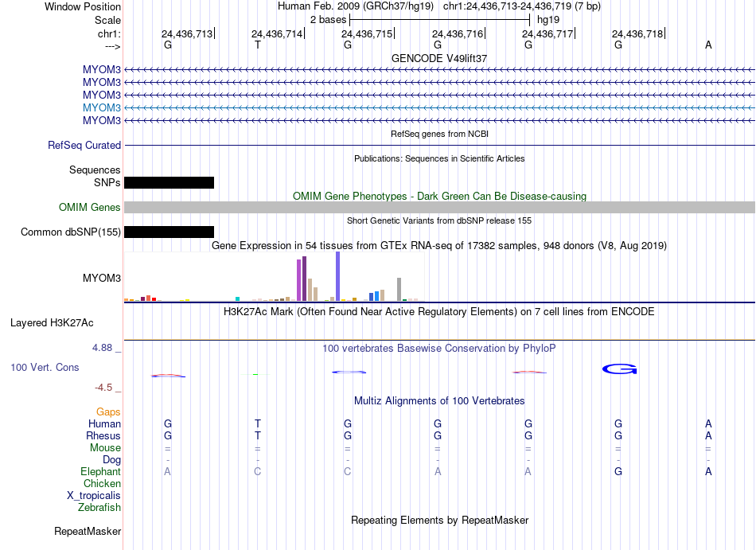Click the dark purple GTEx expression bar

[304, 279]
